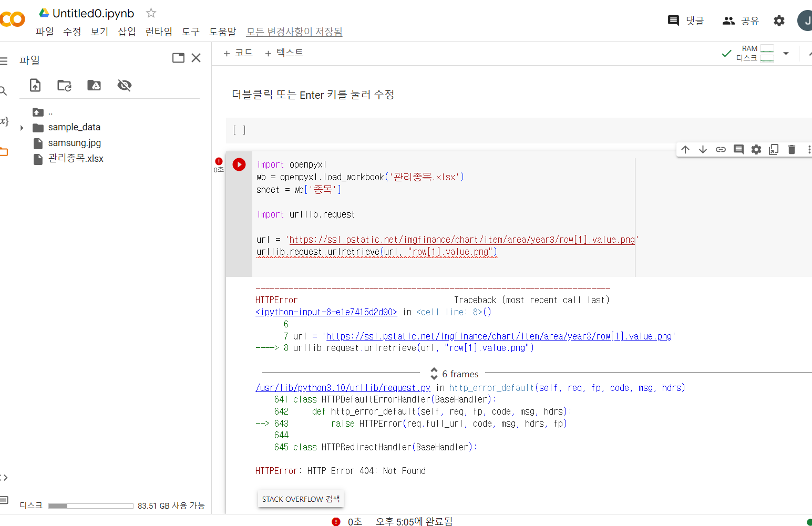Open notebook settings gear icon
Screen dimensions: 812x526
[x=779, y=20]
